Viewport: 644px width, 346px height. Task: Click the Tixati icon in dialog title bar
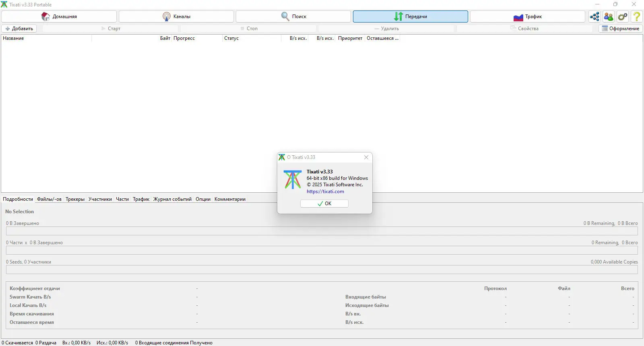click(x=282, y=157)
